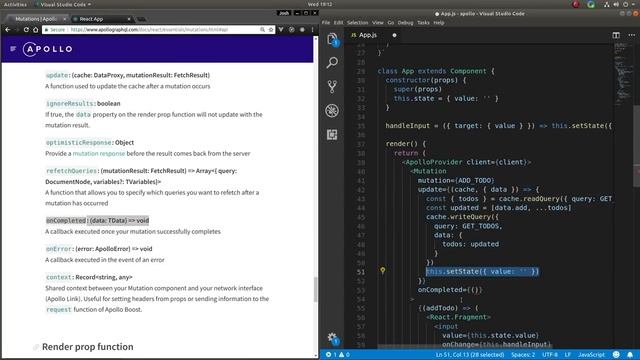Click the onError option name
The image size is (640, 360).
coord(59,249)
